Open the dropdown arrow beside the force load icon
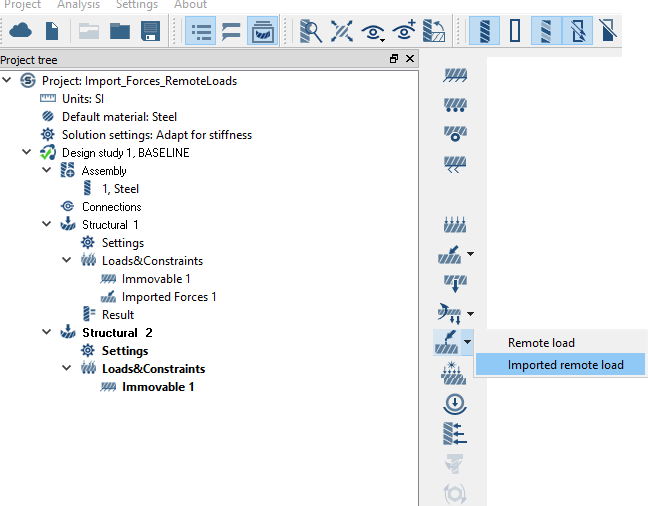 [x=470, y=255]
